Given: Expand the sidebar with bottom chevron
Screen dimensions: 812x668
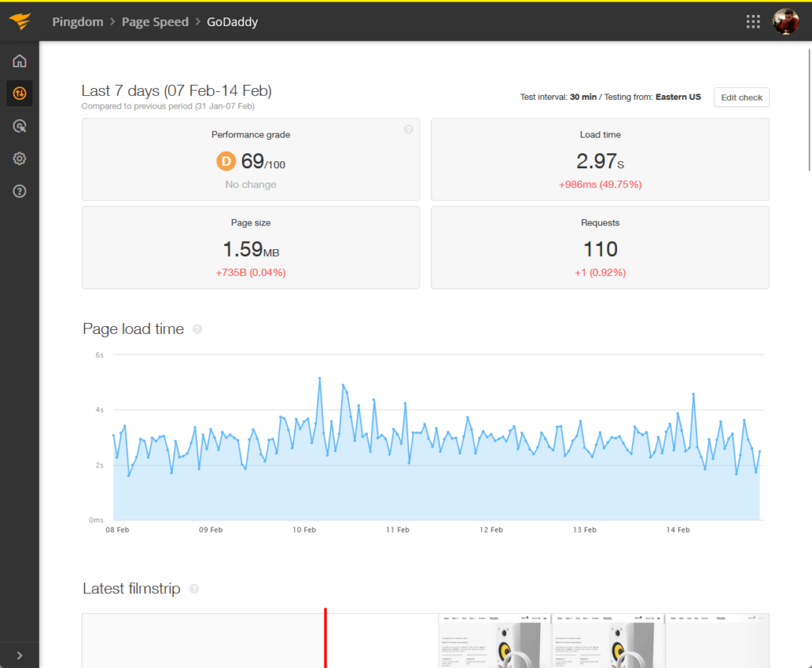Looking at the screenshot, I should [x=19, y=655].
